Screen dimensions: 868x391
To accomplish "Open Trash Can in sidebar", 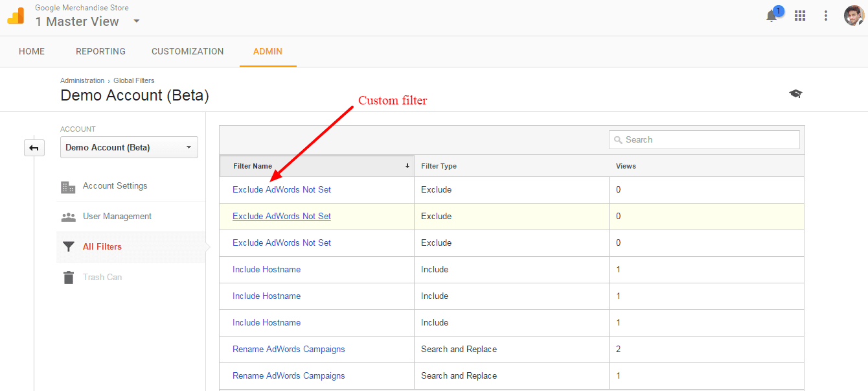I will (102, 278).
